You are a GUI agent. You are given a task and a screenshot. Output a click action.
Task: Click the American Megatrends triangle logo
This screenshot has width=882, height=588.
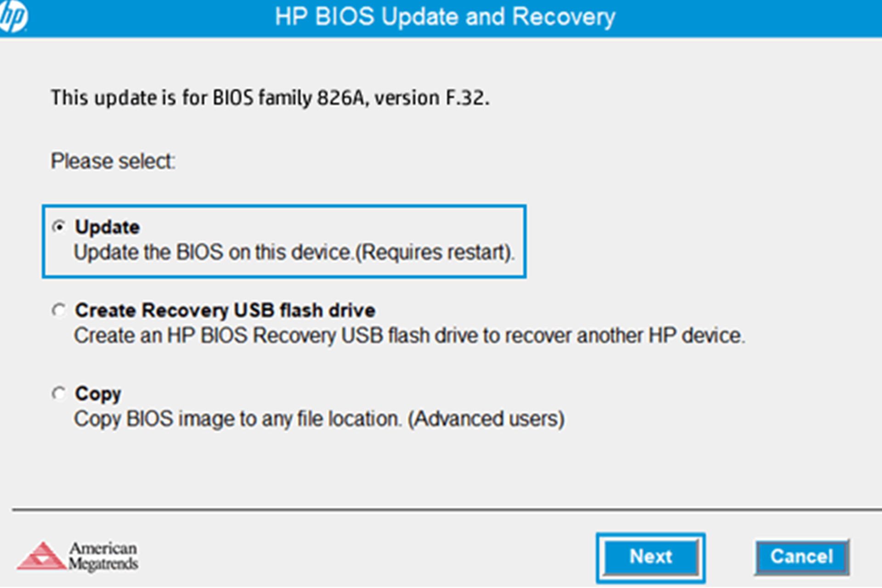pos(42,556)
